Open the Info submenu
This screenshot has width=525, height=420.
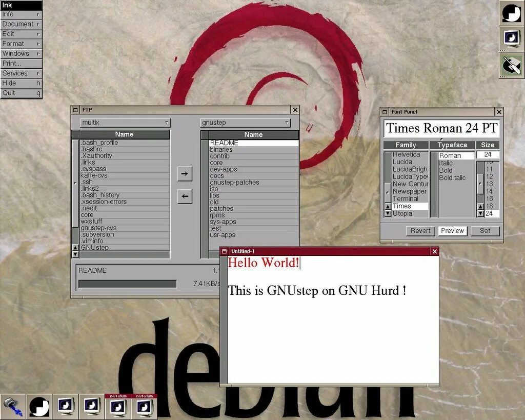pos(21,14)
